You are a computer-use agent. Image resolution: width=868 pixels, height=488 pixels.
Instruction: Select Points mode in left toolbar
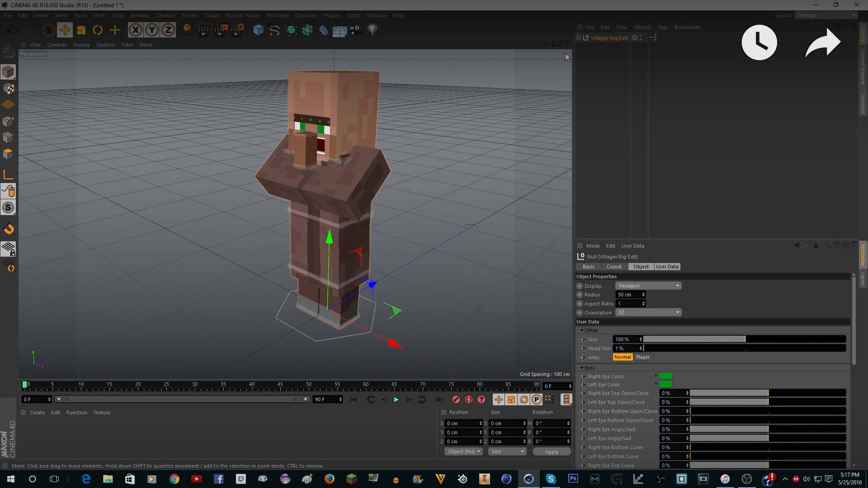pos(8,122)
